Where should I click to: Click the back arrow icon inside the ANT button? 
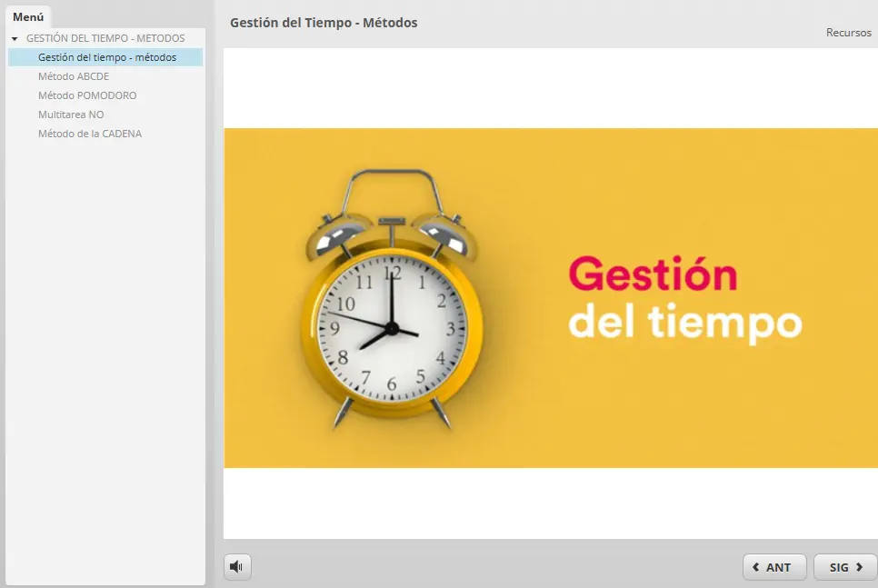(x=757, y=567)
